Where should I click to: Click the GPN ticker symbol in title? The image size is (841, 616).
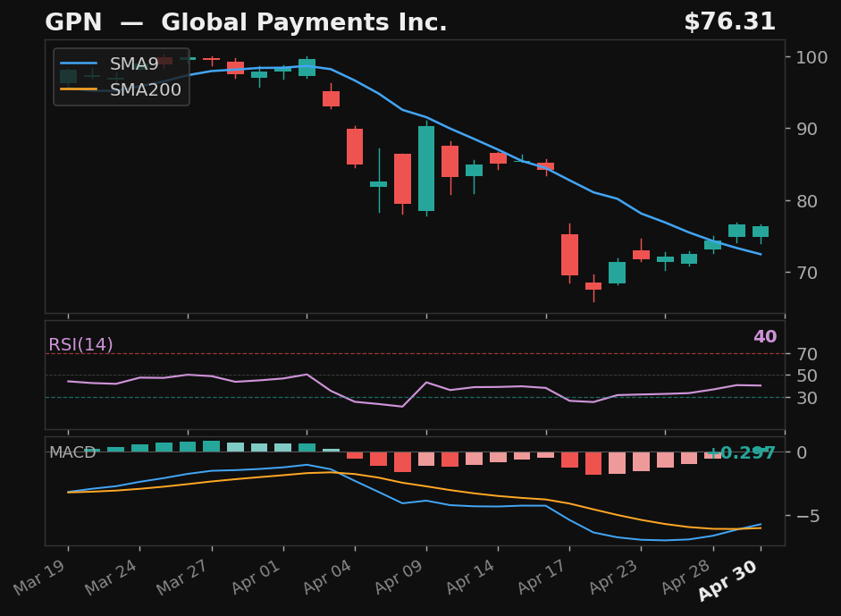coord(73,22)
